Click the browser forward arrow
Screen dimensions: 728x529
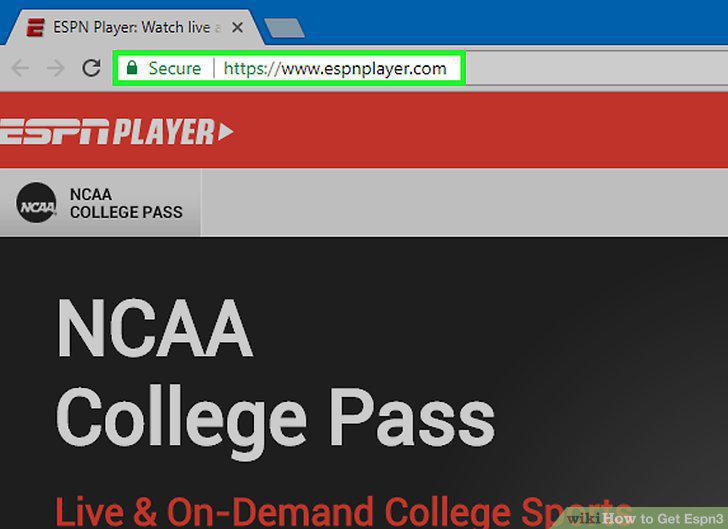(x=56, y=69)
